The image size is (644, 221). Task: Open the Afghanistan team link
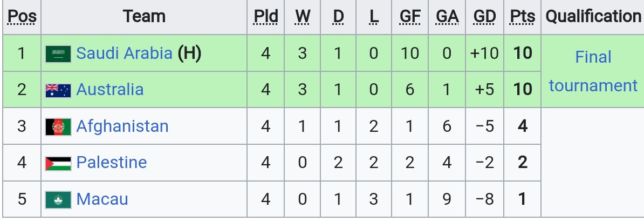(x=122, y=126)
